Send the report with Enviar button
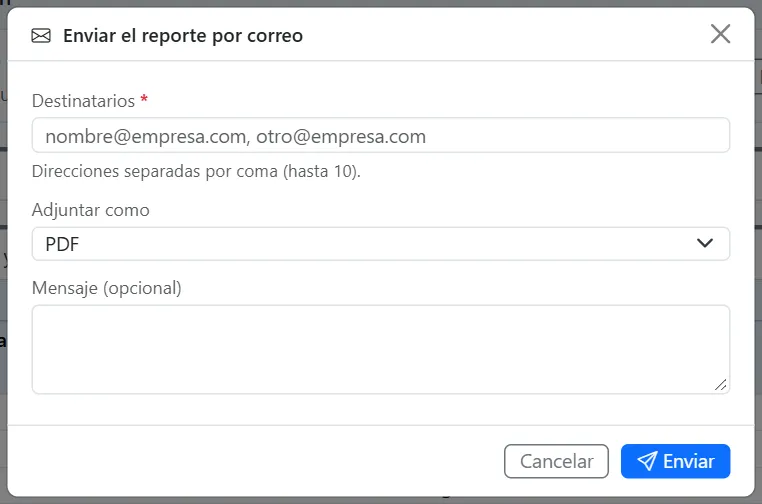Screen dimensions: 762x504 click(x=675, y=461)
